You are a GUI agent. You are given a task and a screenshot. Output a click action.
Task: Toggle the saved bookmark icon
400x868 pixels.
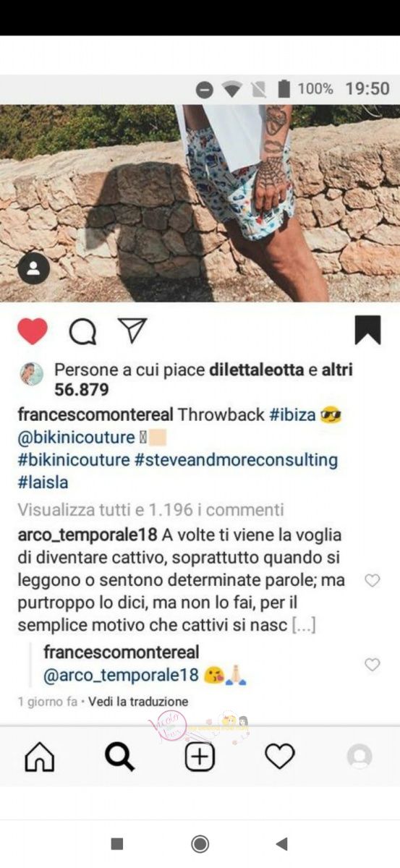point(367,331)
